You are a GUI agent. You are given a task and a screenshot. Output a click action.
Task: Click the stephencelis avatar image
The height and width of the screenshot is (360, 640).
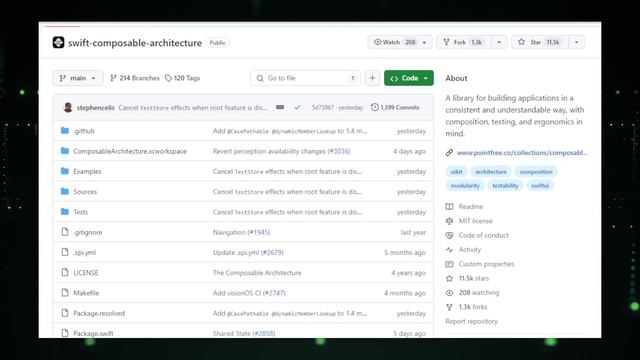(68, 107)
